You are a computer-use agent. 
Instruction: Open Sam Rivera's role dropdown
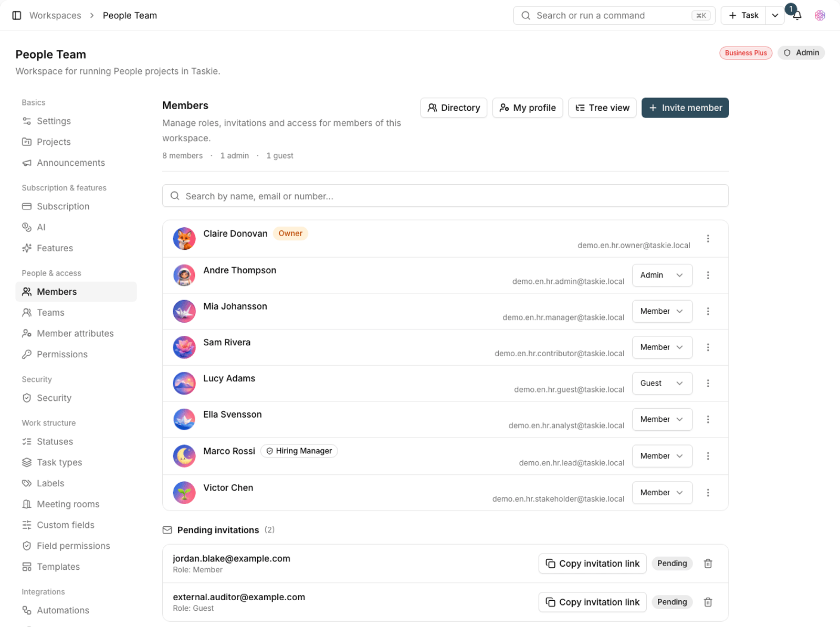[x=662, y=347]
